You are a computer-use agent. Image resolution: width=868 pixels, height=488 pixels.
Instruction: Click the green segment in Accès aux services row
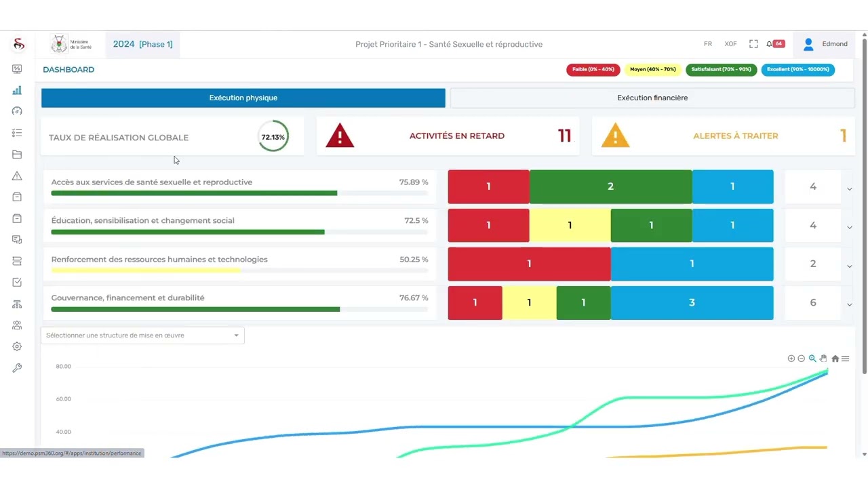point(610,186)
